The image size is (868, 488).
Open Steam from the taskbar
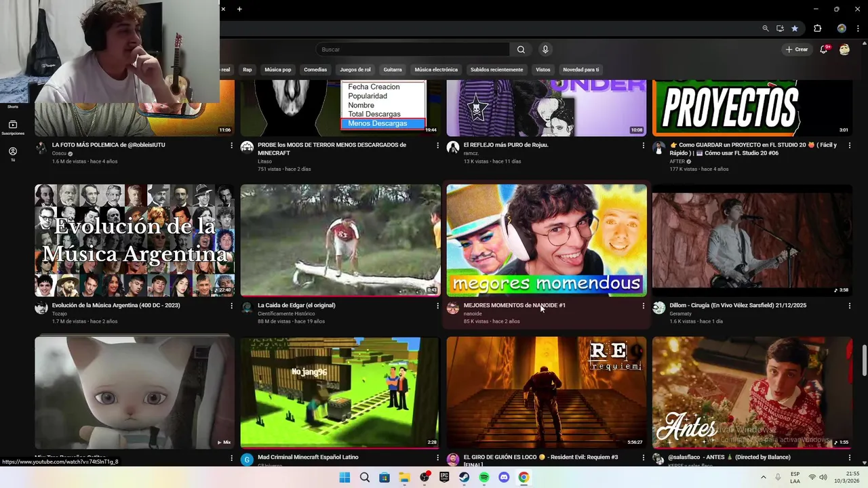pos(464,477)
